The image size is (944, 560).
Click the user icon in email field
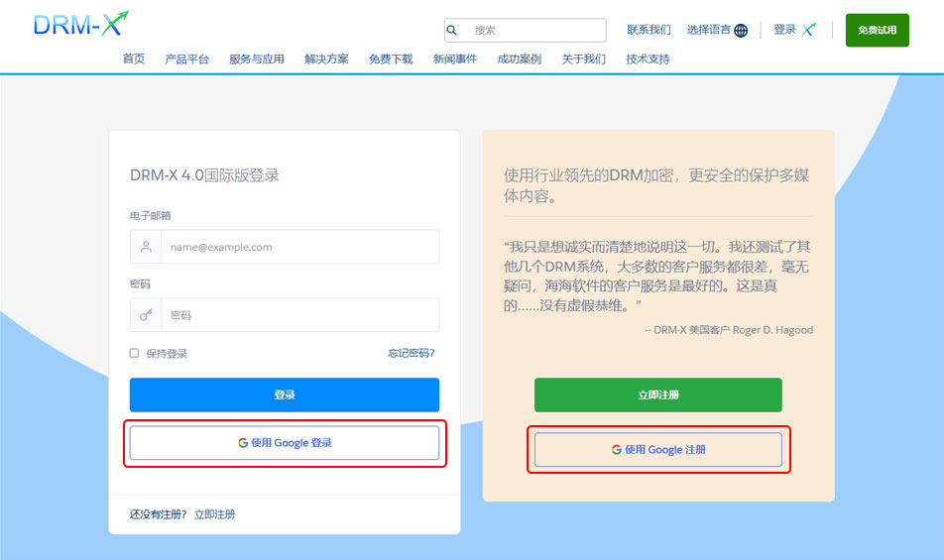(146, 247)
